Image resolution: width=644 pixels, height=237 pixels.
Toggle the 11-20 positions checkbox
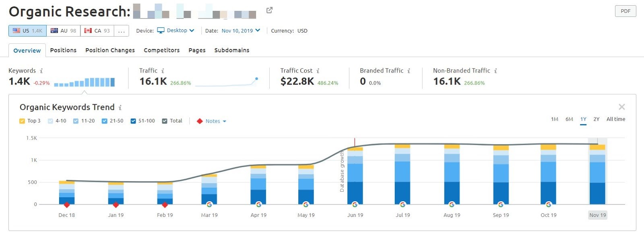tap(76, 121)
